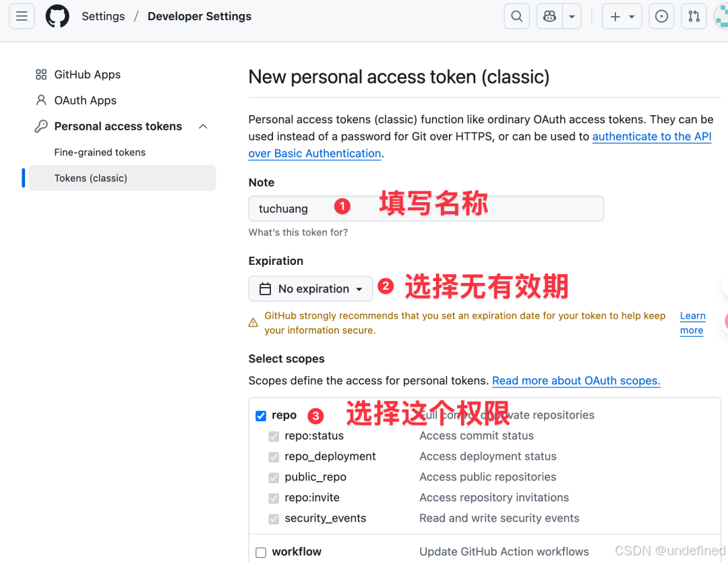Click the GitHub Apps sidebar icon
The height and width of the screenshot is (562, 728).
coord(39,74)
